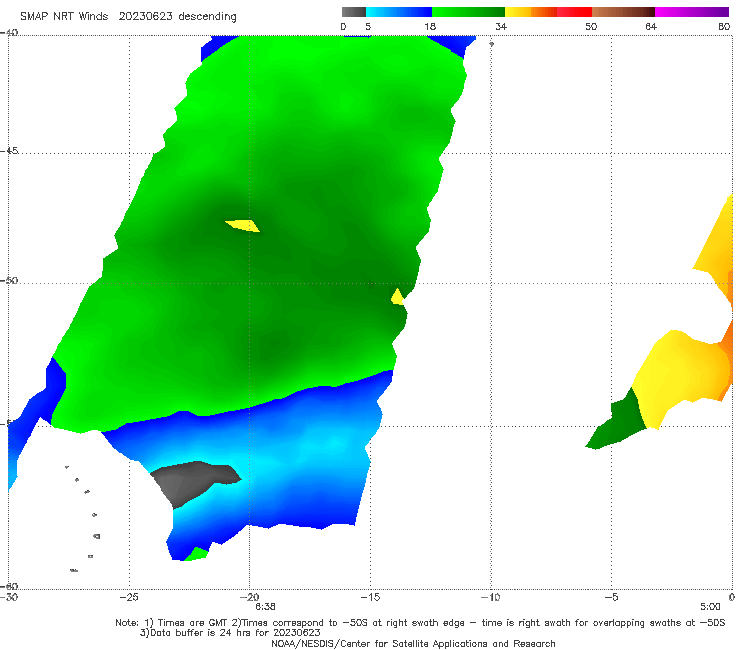Click the latitude axis label "-45"
This screenshot has height=650, width=740.
[10, 151]
